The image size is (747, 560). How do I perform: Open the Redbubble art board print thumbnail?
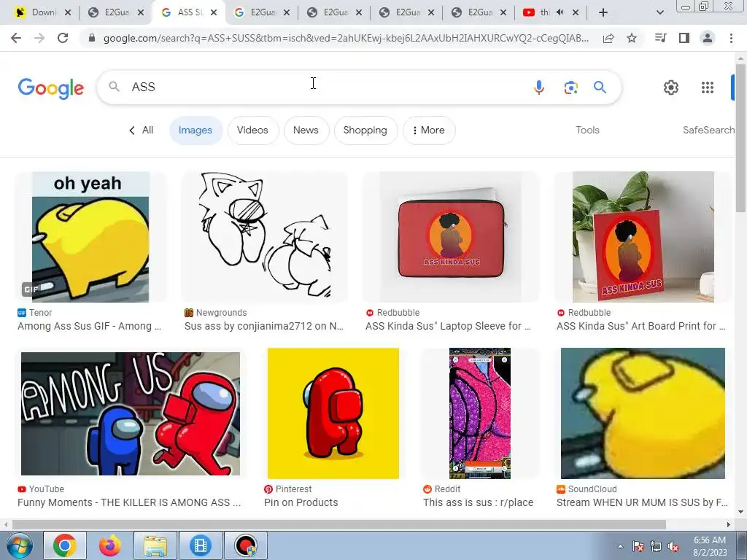(643, 237)
